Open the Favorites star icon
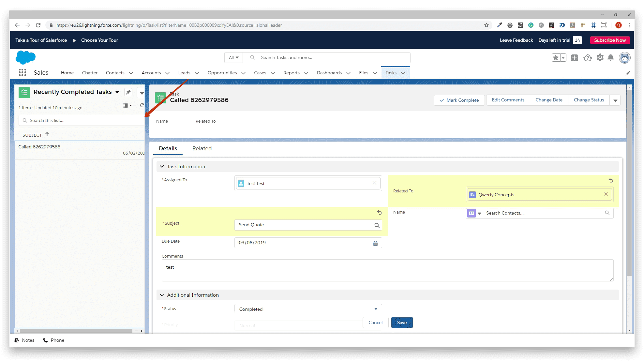 pos(556,58)
